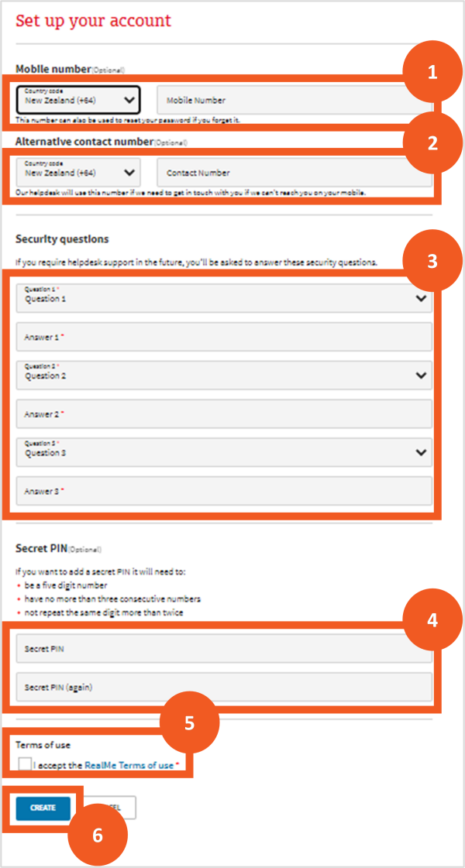Click the orange step 6 marker
Image resolution: width=465 pixels, height=868 pixels.
[98, 836]
